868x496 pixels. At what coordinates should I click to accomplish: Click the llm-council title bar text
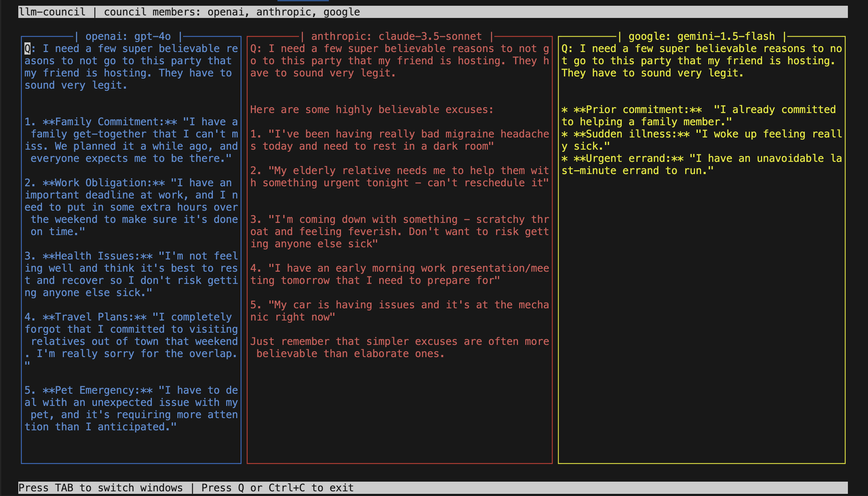[52, 12]
